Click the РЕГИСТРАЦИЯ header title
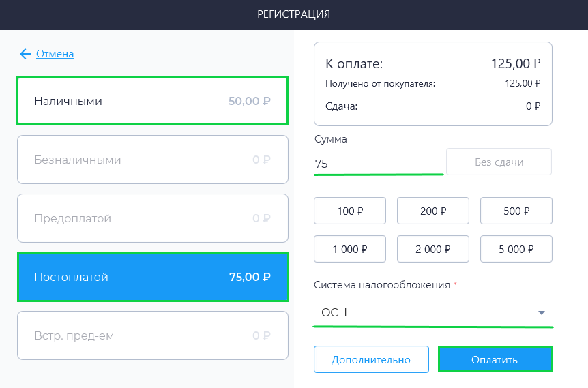 [293, 14]
